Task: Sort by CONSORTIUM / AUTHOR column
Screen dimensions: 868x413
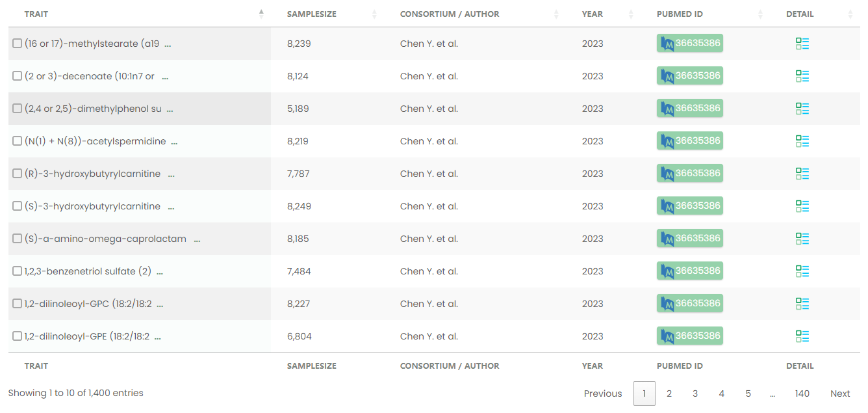Action: [x=450, y=14]
